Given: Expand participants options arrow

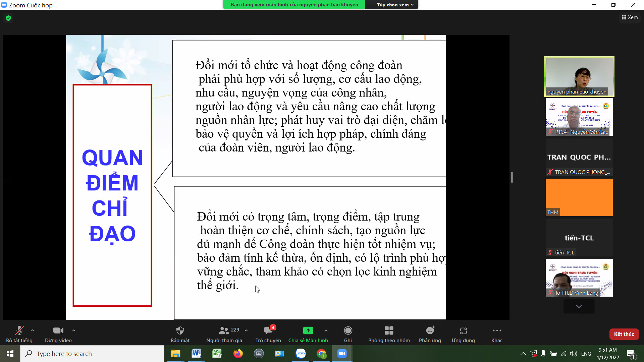Looking at the screenshot, I should (x=246, y=330).
